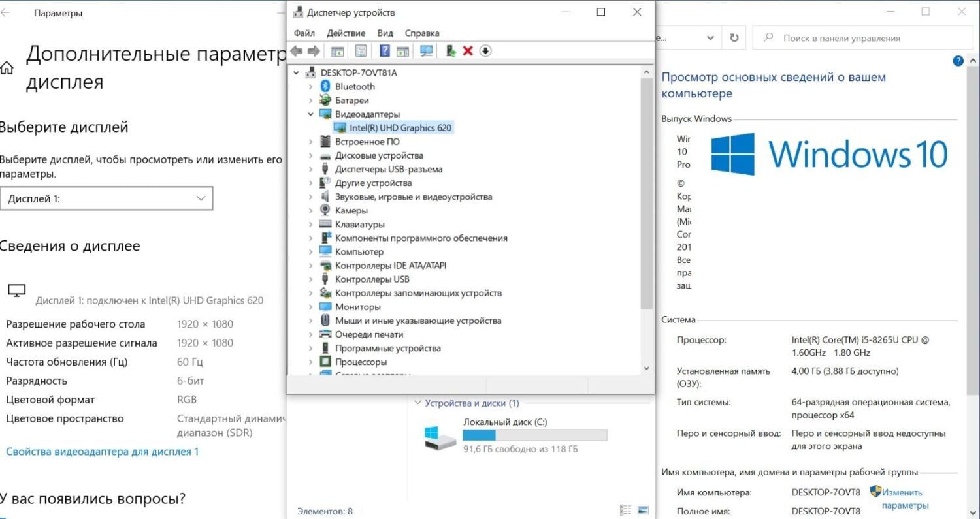The height and width of the screenshot is (519, 980).
Task: Open the Вид menu in Device Manager
Action: point(385,33)
